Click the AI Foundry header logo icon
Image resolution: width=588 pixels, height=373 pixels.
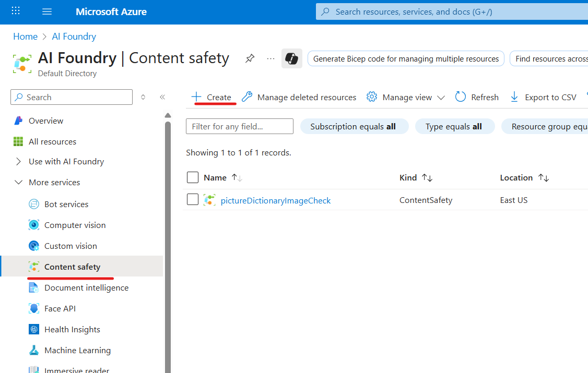pyautogui.click(x=22, y=63)
